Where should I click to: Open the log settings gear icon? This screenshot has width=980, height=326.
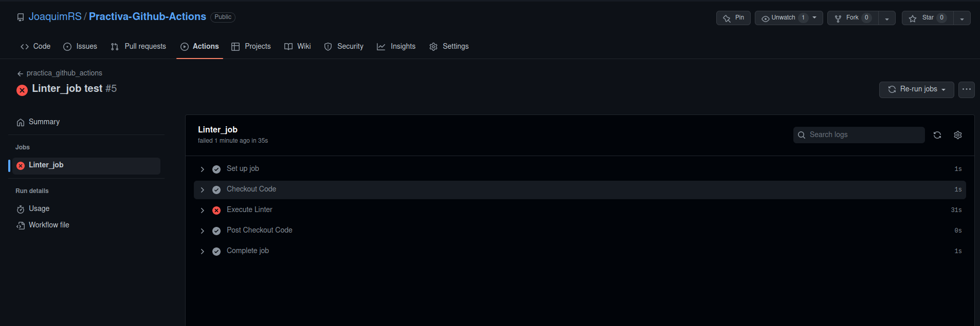pos(958,135)
